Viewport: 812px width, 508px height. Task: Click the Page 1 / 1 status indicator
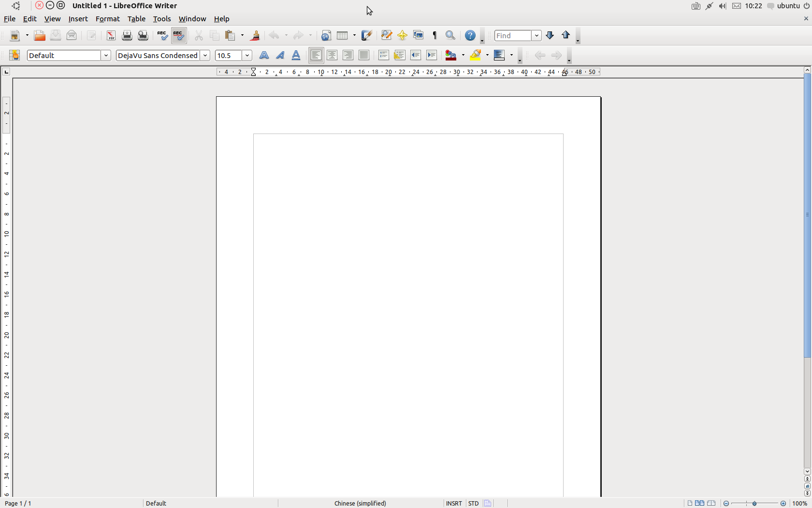tap(18, 504)
